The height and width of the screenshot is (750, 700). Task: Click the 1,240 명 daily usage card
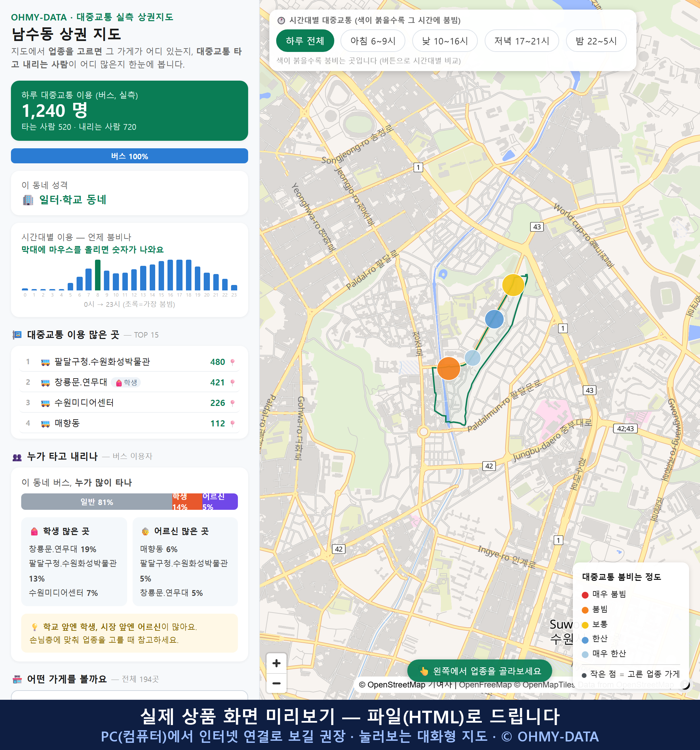point(130,111)
